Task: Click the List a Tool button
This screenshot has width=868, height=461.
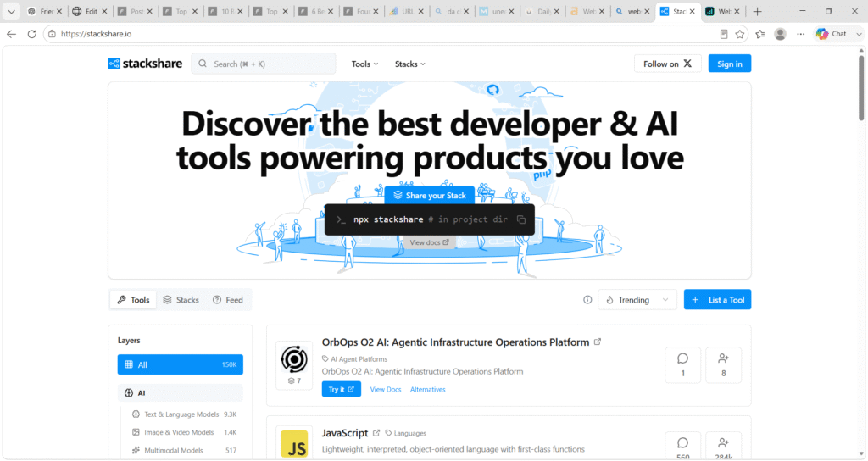Action: pyautogui.click(x=717, y=300)
